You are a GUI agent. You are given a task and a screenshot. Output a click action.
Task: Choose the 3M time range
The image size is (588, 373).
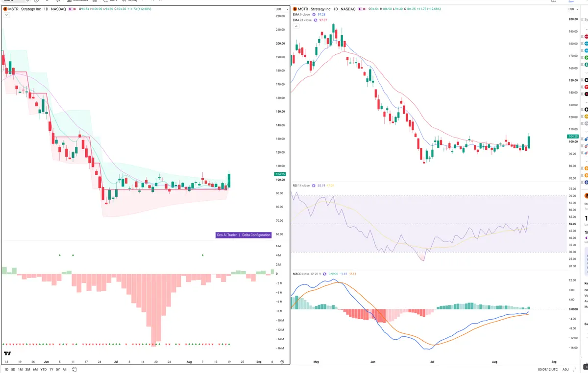pyautogui.click(x=27, y=370)
